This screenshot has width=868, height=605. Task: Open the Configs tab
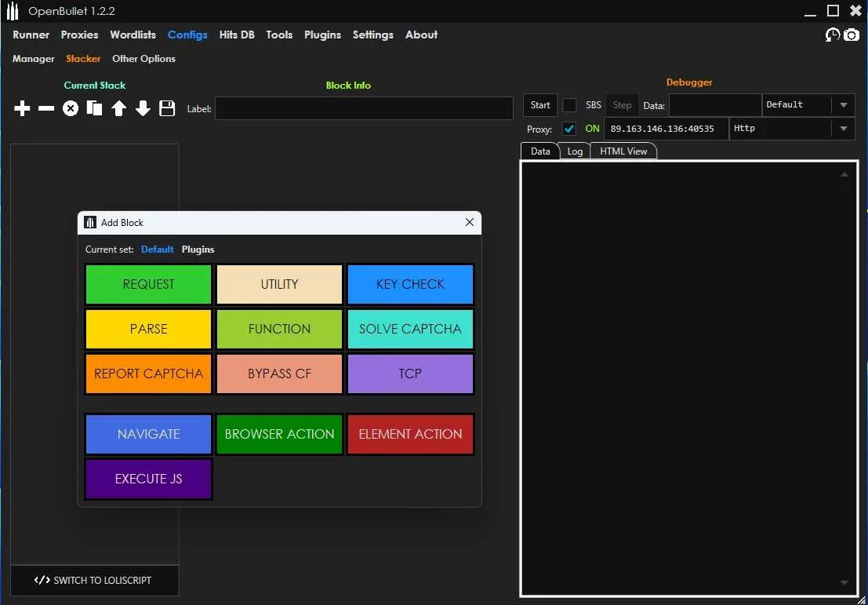[187, 35]
